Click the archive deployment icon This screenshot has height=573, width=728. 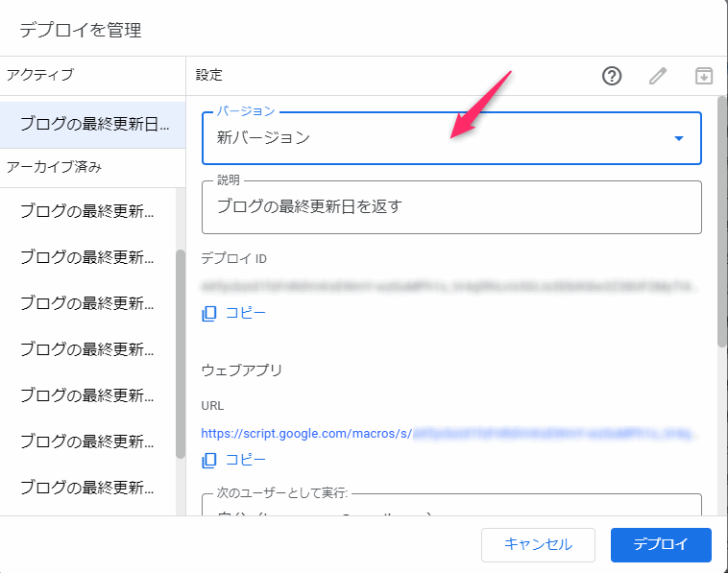pos(703,76)
